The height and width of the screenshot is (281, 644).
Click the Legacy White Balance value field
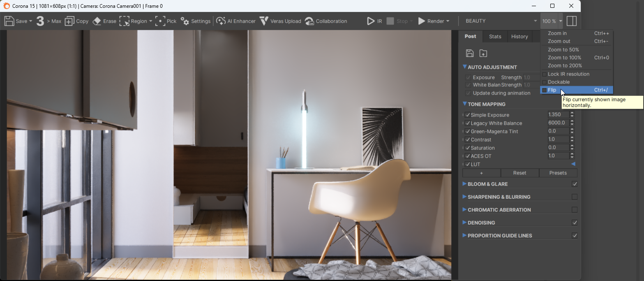(558, 123)
